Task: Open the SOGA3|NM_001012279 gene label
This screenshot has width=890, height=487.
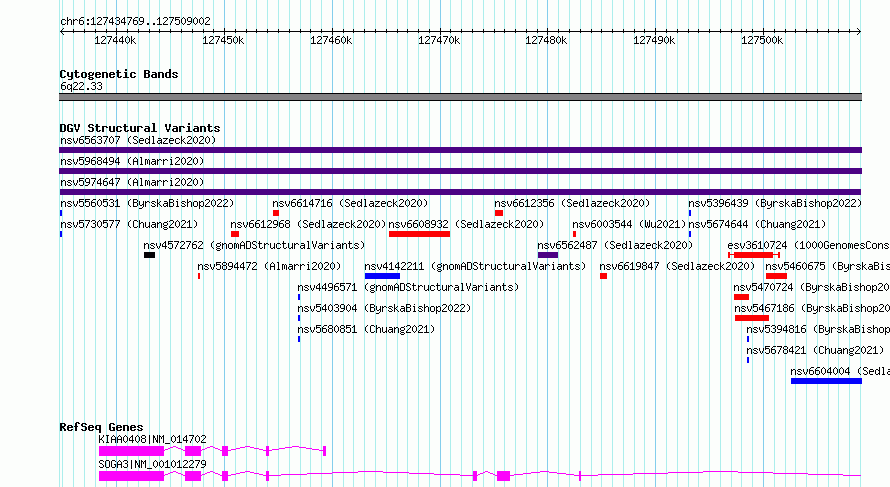Action: coord(152,464)
